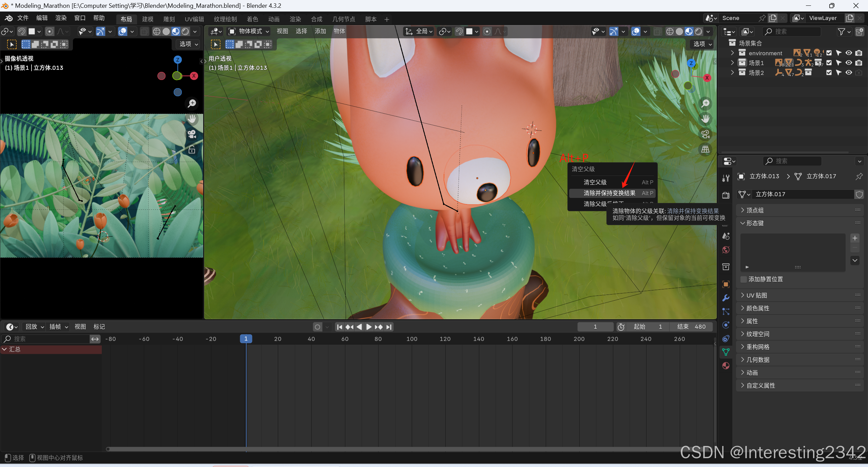The height and width of the screenshot is (467, 868).
Task: Expand the 顶点组 panel
Action: point(755,210)
